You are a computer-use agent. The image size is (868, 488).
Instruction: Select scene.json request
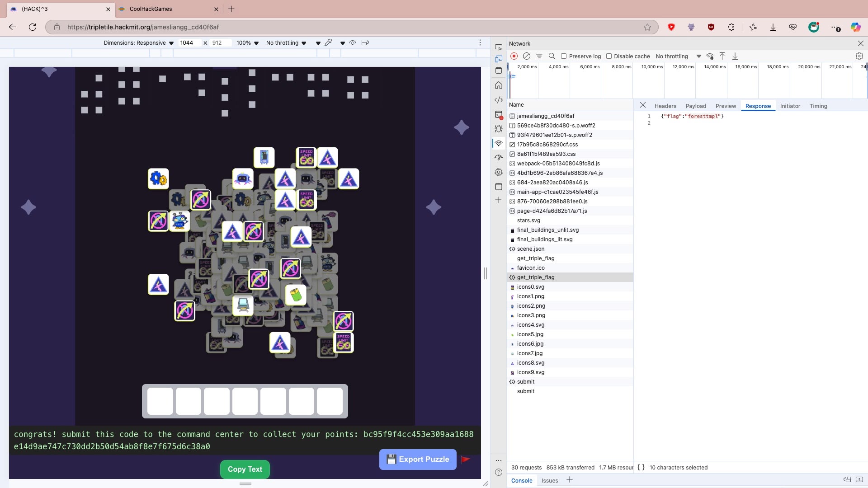570,249
